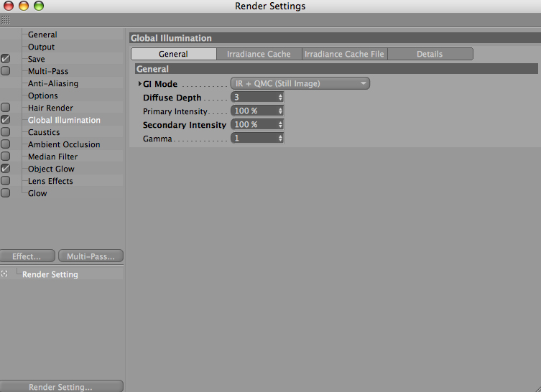
Task: Click the GI Mode label
Action: [160, 84]
